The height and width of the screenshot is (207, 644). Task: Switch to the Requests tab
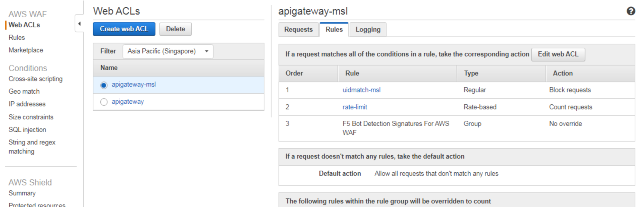(298, 30)
